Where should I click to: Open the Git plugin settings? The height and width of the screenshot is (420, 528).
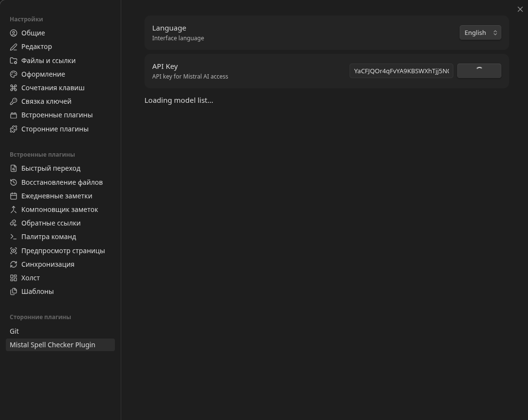click(60, 331)
